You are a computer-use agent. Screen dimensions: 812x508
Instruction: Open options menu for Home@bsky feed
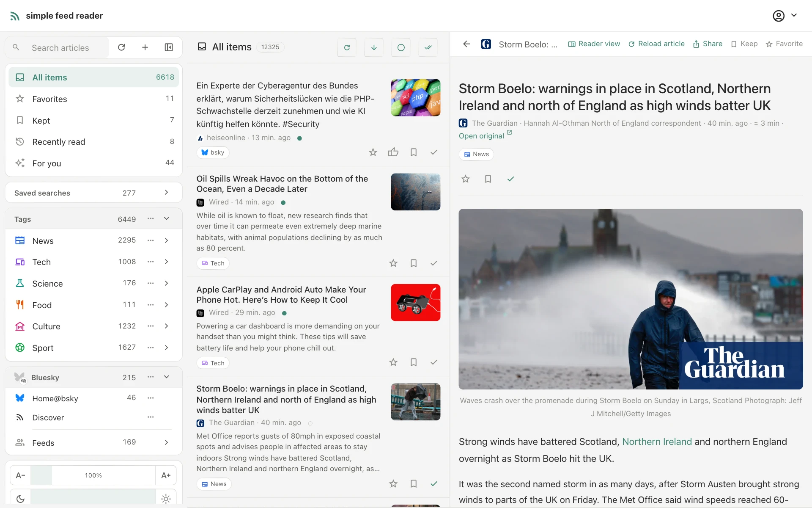(x=151, y=398)
